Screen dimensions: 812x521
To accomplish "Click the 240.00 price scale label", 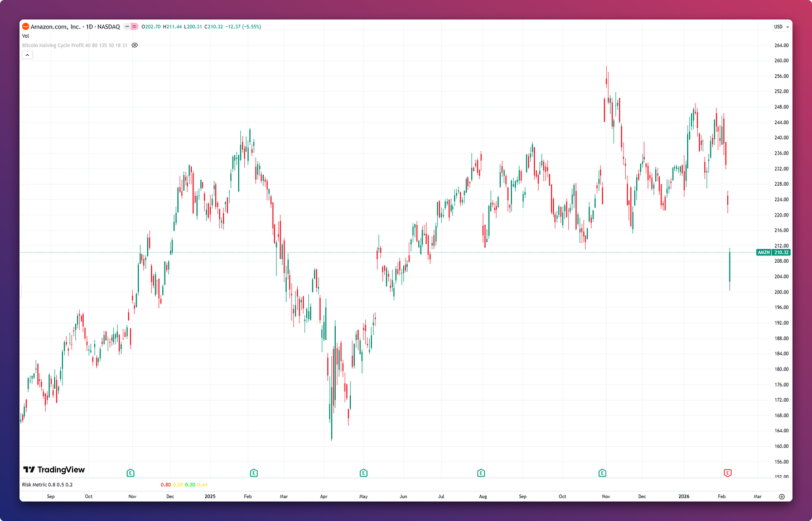I will click(x=781, y=138).
